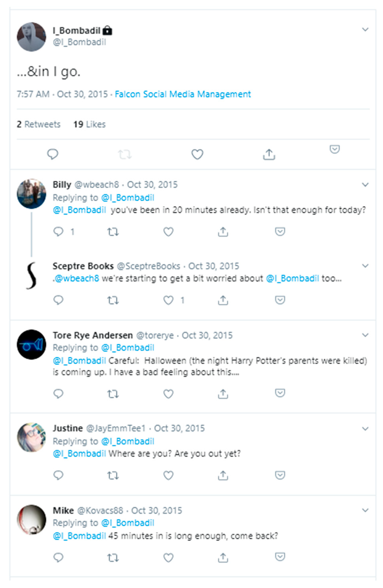Share the Sceptre Books reply
The image size is (383, 588).
click(223, 300)
